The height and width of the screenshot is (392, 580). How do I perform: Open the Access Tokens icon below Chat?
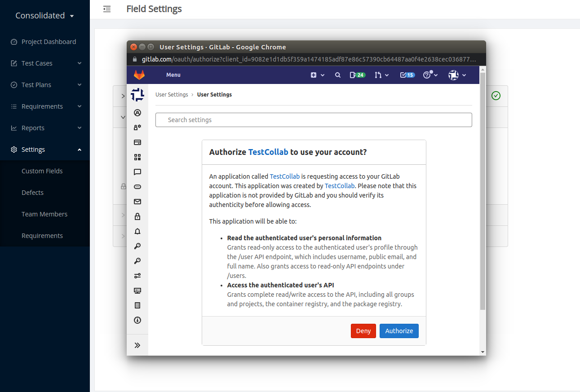coord(137,187)
